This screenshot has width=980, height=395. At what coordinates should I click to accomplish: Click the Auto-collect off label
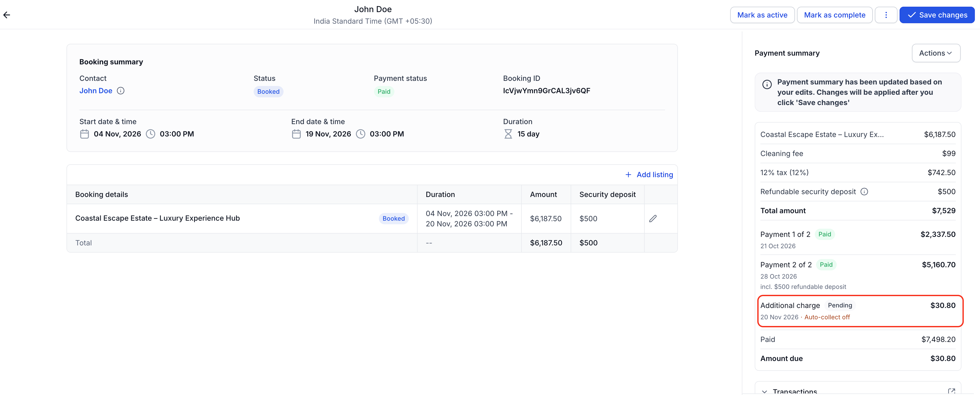(x=827, y=317)
